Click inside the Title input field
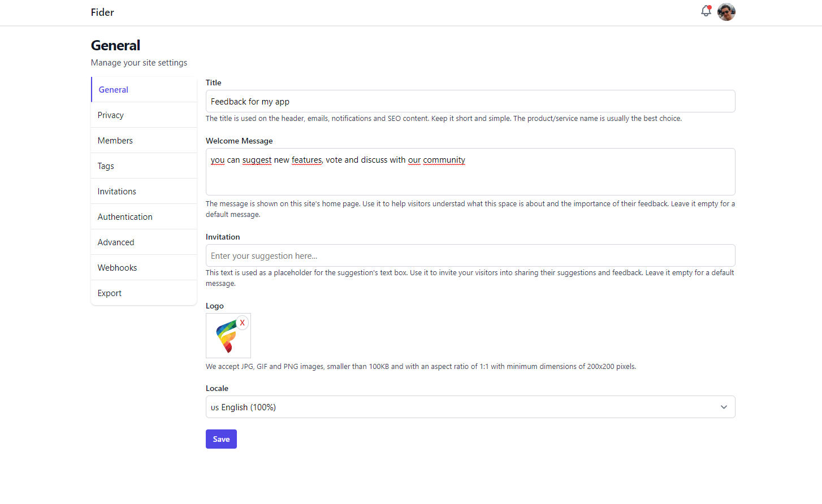 point(470,101)
